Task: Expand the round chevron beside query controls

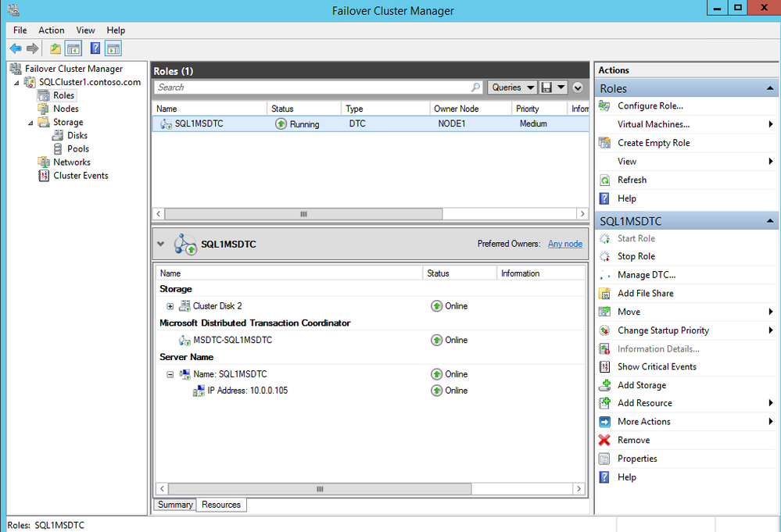Action: tap(578, 87)
